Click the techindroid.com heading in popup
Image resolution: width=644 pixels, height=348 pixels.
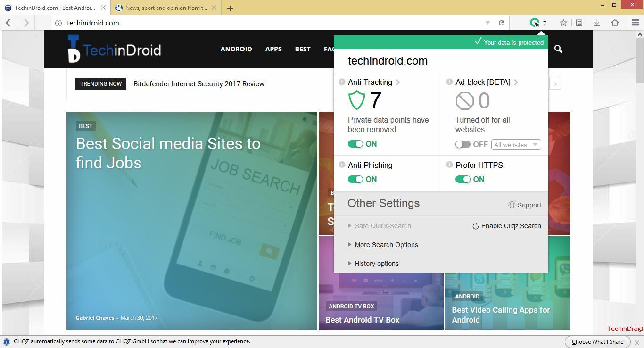coord(388,61)
